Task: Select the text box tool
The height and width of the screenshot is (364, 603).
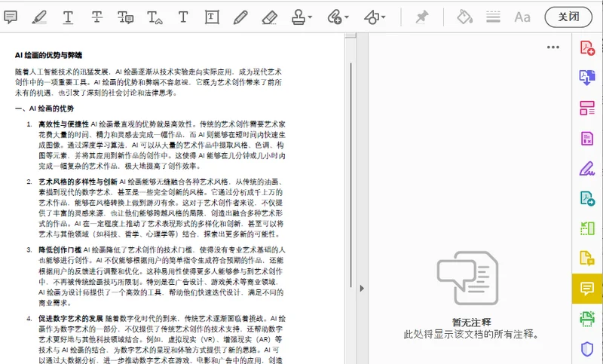Action: pyautogui.click(x=212, y=17)
